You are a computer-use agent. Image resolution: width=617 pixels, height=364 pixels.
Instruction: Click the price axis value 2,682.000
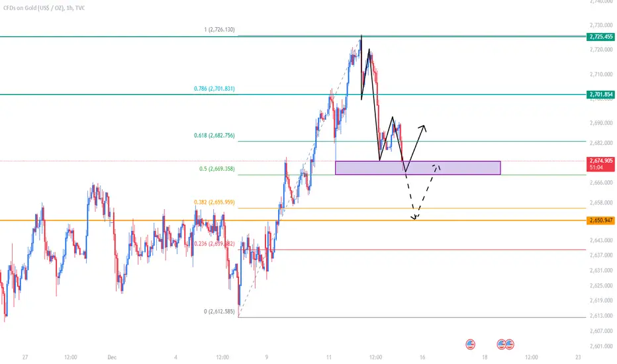[x=601, y=143]
